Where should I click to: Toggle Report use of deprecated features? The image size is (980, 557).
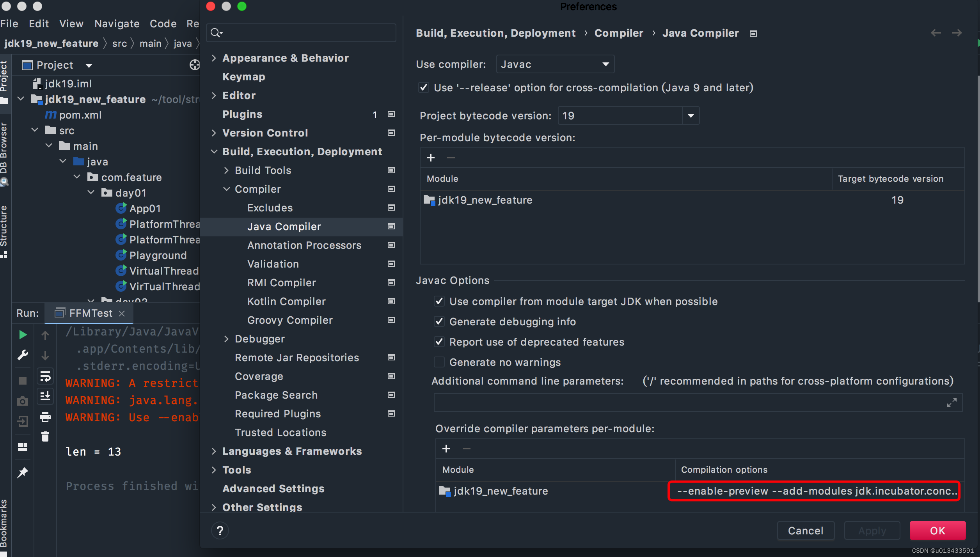click(x=439, y=342)
